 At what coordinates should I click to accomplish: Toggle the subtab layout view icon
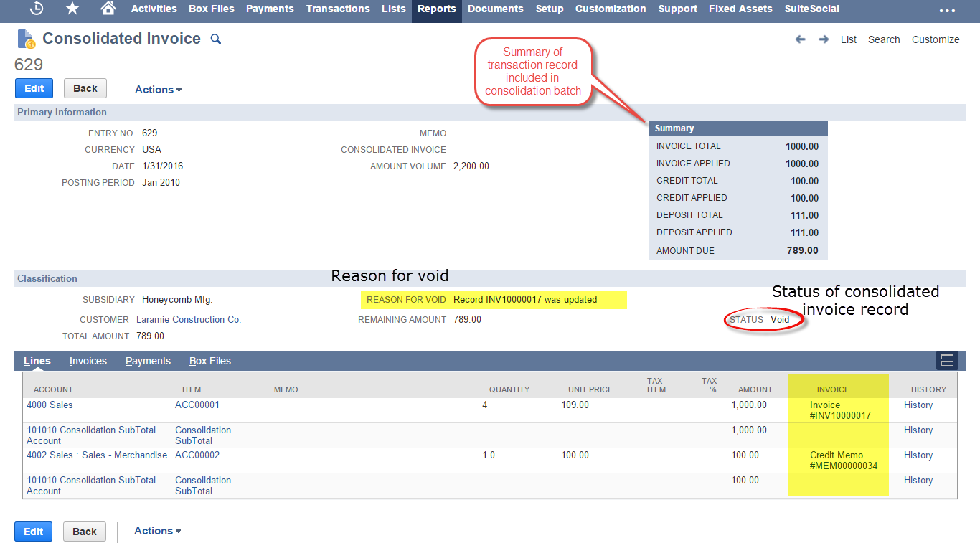click(947, 360)
